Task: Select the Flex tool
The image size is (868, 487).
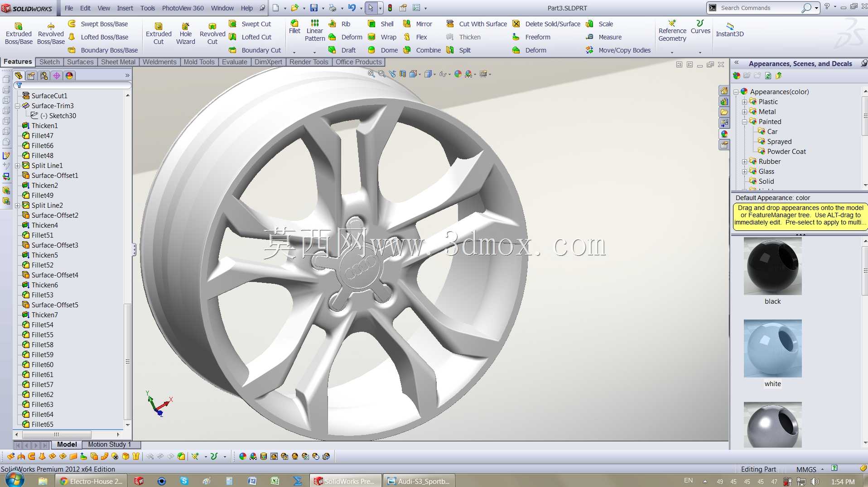Action: tap(415, 37)
